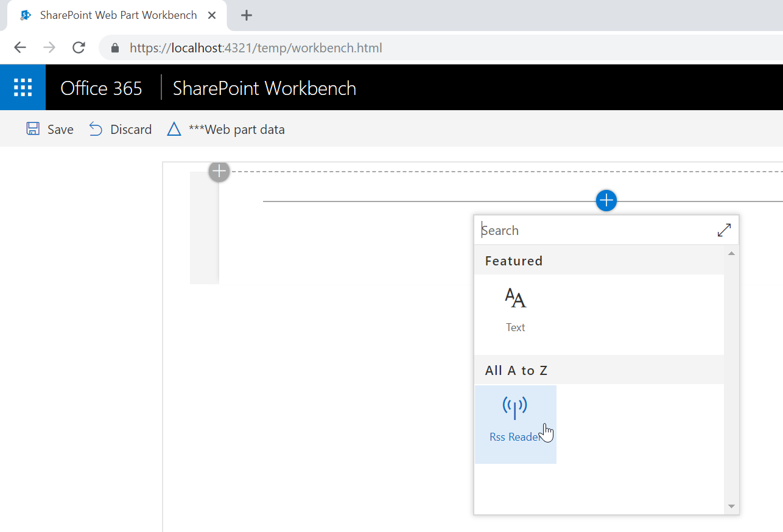Screen dimensions: 783x532
Task: Click the Save toolbar button
Action: (x=50, y=129)
